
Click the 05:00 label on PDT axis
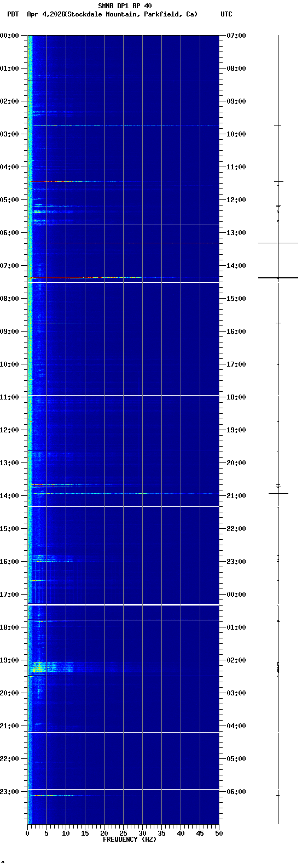tap(9, 200)
